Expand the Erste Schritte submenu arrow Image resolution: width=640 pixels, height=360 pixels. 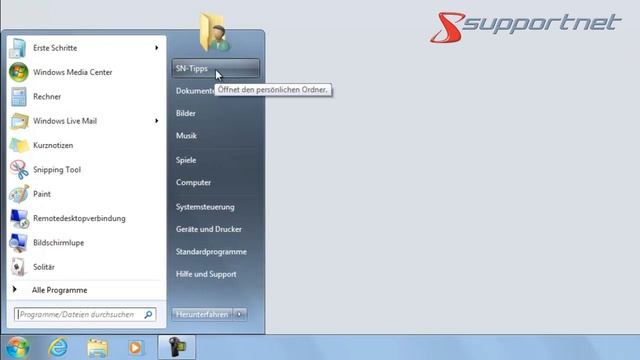(156, 48)
